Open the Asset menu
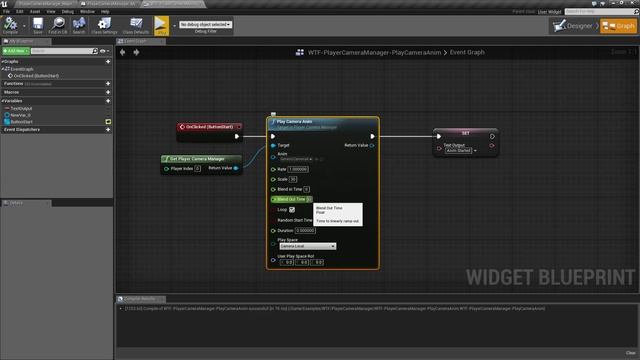 [35, 11]
